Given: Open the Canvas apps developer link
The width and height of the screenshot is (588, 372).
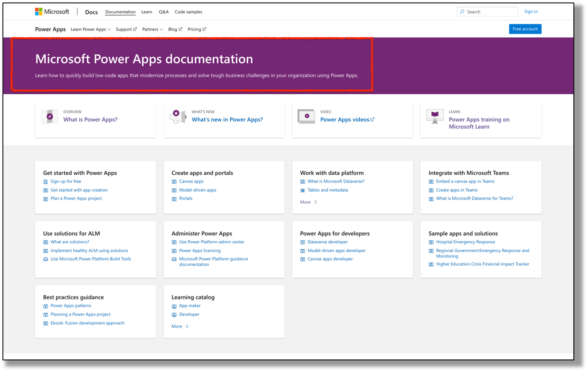Looking at the screenshot, I should [330, 259].
